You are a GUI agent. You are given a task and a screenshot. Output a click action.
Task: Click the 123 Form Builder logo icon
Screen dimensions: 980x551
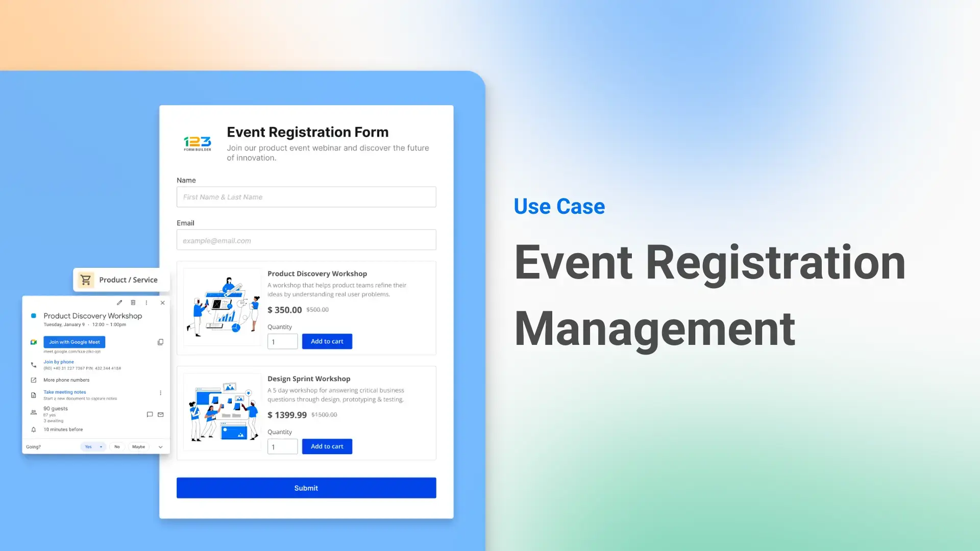[197, 143]
